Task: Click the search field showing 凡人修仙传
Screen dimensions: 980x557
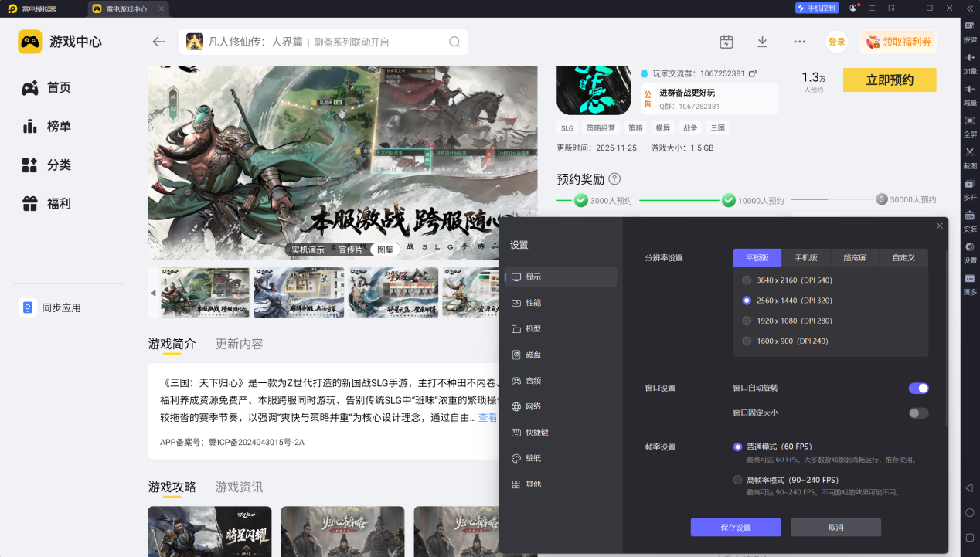Action: (325, 42)
